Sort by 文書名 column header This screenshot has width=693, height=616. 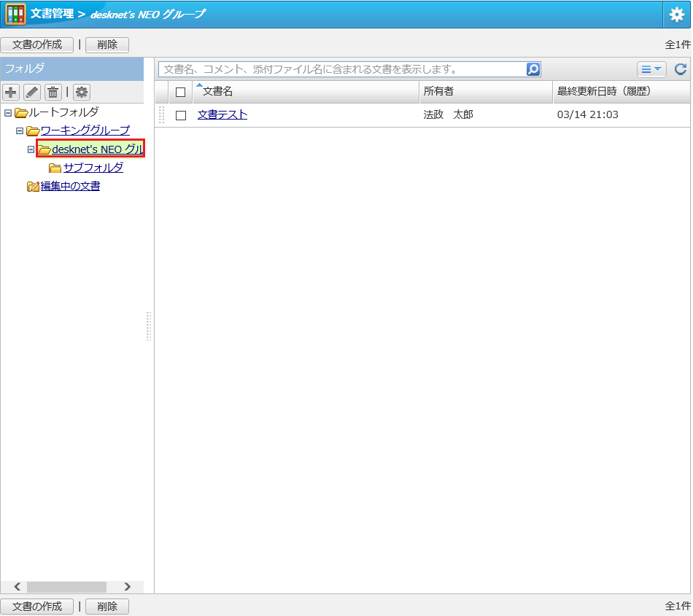(x=306, y=91)
